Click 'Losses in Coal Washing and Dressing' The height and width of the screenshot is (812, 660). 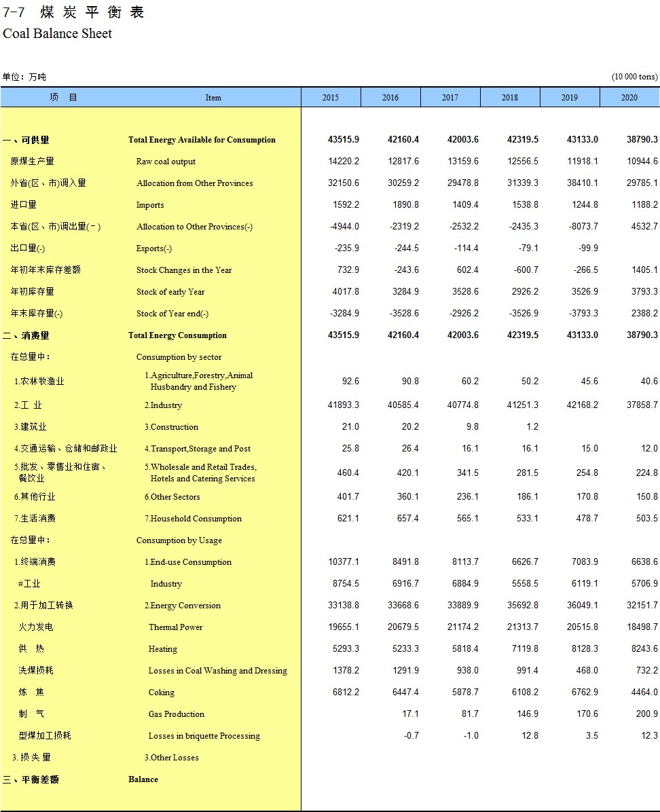pos(217,671)
